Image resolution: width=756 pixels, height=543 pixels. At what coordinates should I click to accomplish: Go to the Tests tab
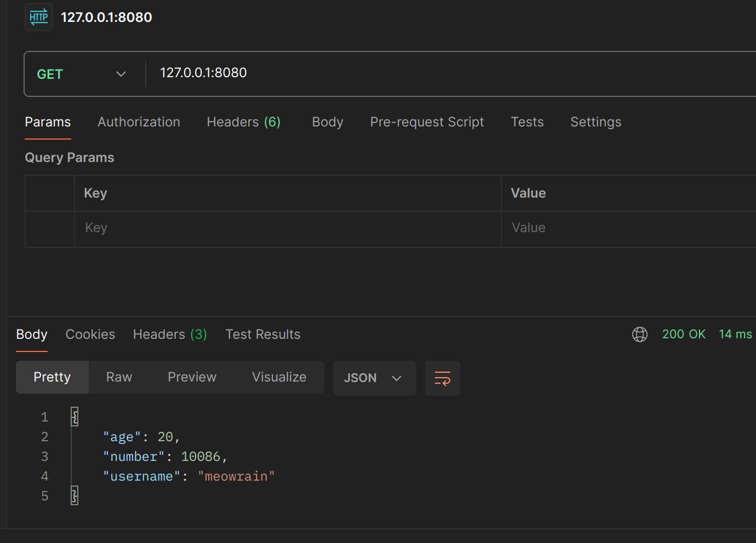click(x=527, y=122)
